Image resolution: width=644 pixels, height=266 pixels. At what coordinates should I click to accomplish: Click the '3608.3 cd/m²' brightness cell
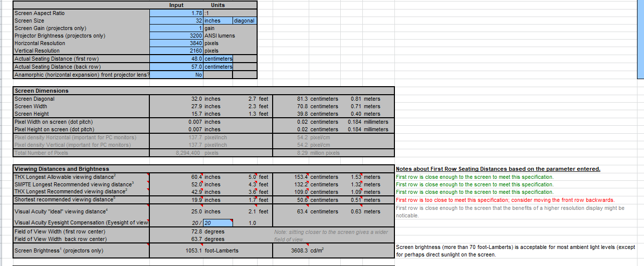[x=307, y=250]
